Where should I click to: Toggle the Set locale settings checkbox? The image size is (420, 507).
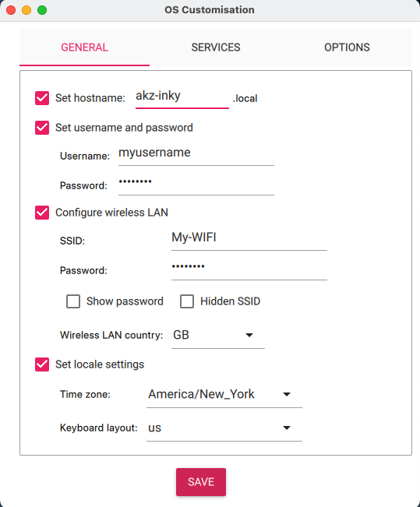[42, 364]
